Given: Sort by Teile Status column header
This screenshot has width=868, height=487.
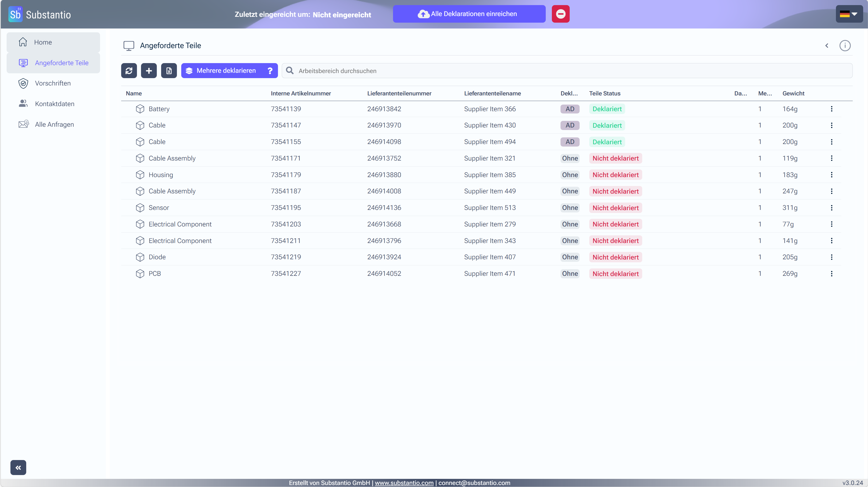Looking at the screenshot, I should [605, 93].
